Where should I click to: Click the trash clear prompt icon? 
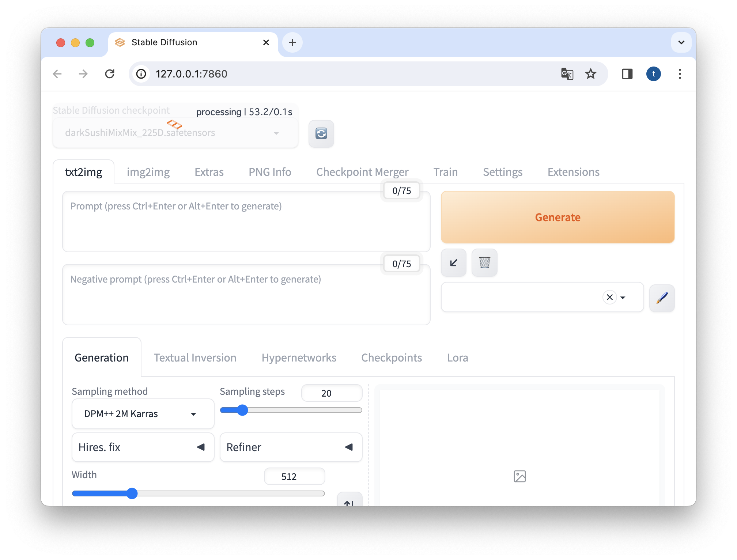[x=484, y=263]
